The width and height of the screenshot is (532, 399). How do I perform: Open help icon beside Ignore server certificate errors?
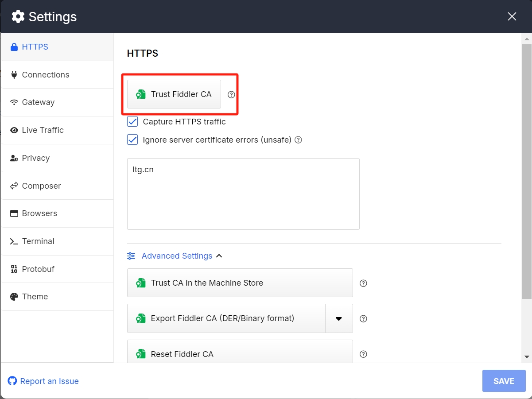click(x=299, y=140)
